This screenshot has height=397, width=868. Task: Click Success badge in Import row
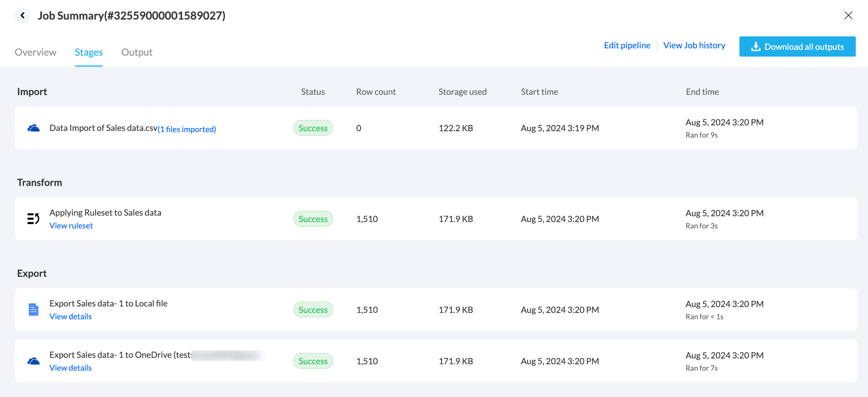[313, 128]
